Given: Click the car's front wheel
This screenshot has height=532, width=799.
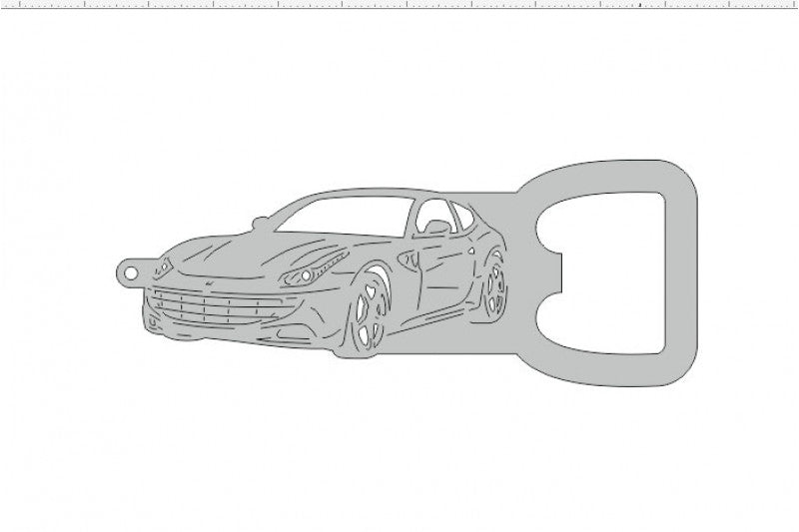Looking at the screenshot, I should 369,317.
